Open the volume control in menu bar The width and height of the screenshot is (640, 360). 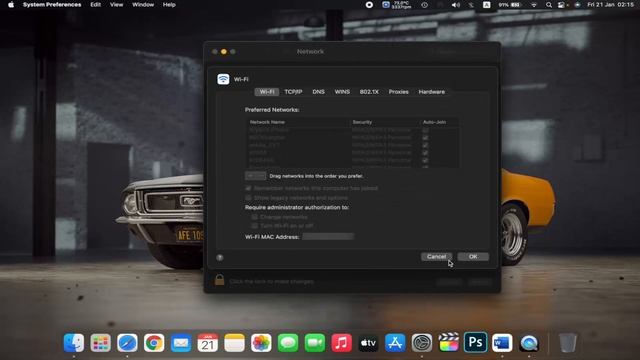456,5
